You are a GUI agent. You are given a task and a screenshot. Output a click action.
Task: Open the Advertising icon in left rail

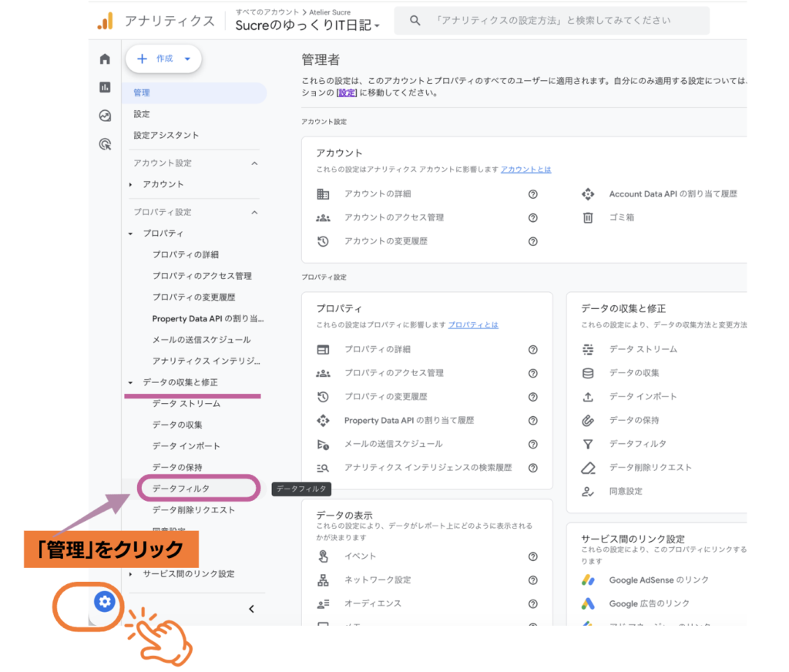(x=105, y=144)
